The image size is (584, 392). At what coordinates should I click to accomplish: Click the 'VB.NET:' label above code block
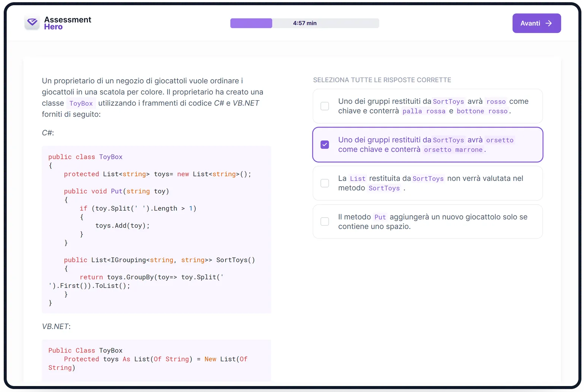click(56, 326)
